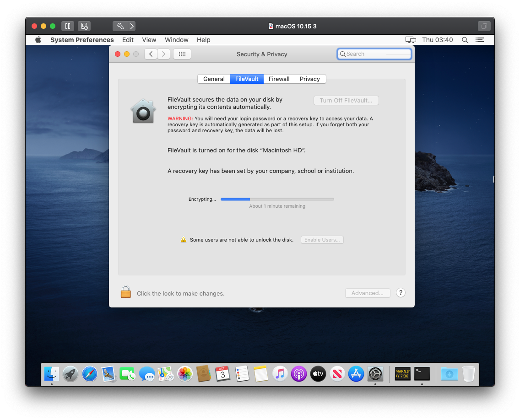Expand the VM toolbar right chevron
The image size is (520, 420).
coord(131,26)
